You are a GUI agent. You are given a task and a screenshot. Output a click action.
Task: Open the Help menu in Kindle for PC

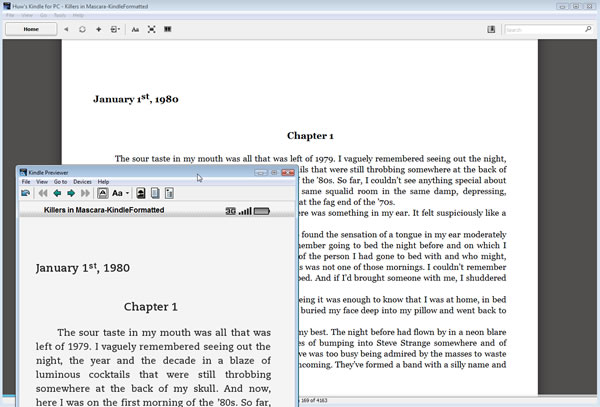78,15
